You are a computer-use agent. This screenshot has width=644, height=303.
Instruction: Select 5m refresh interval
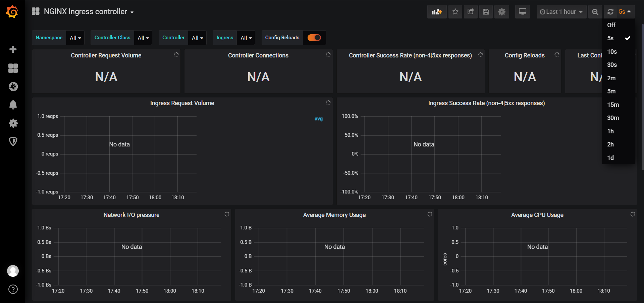pyautogui.click(x=619, y=91)
